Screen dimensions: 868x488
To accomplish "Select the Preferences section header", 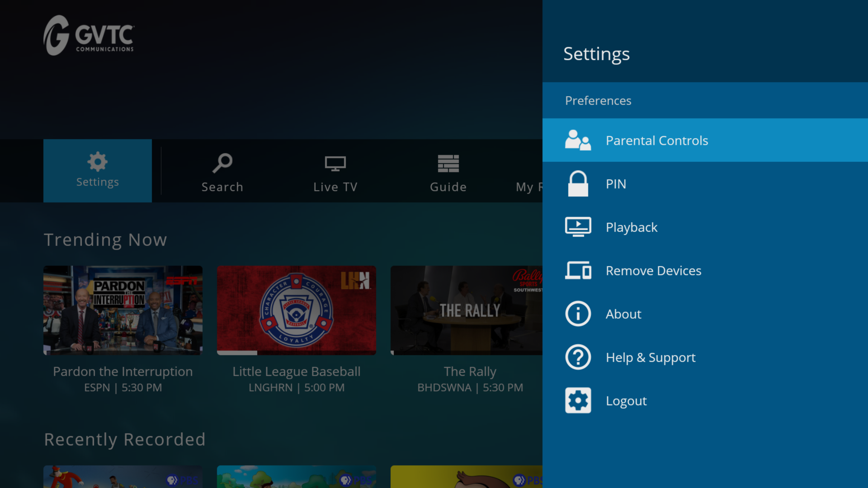I will (598, 100).
